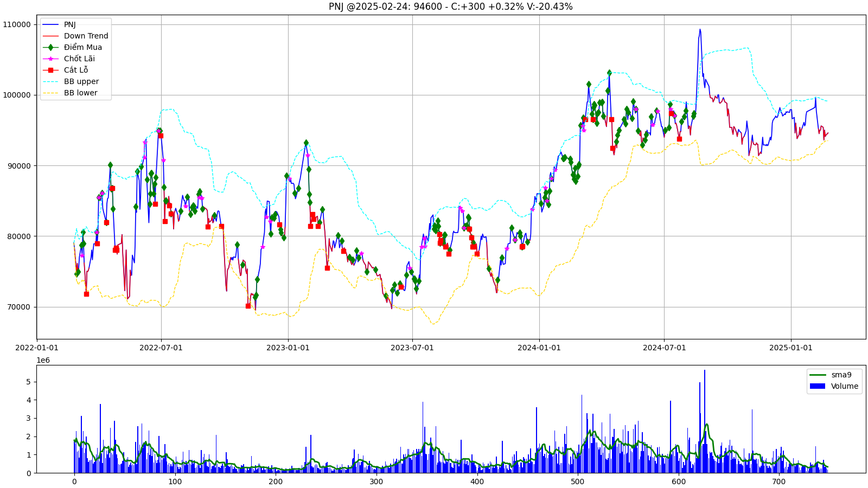Click the 110000 price axis tick
The width and height of the screenshot is (868, 488).
17,24
